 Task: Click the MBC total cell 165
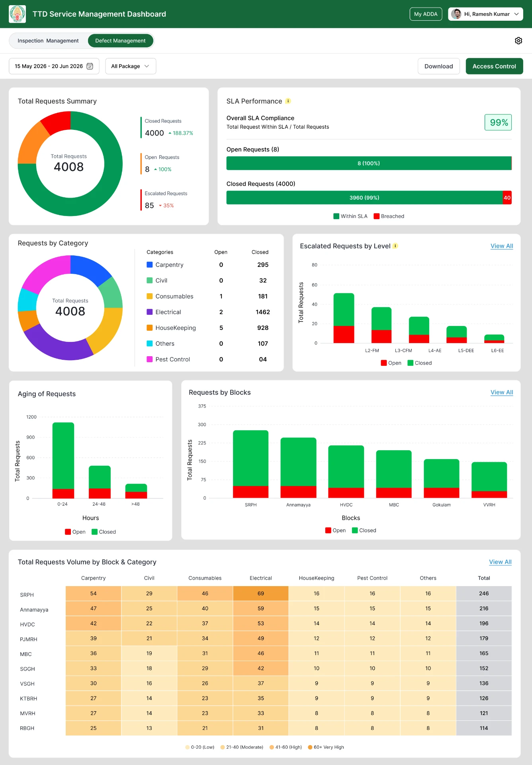point(484,653)
